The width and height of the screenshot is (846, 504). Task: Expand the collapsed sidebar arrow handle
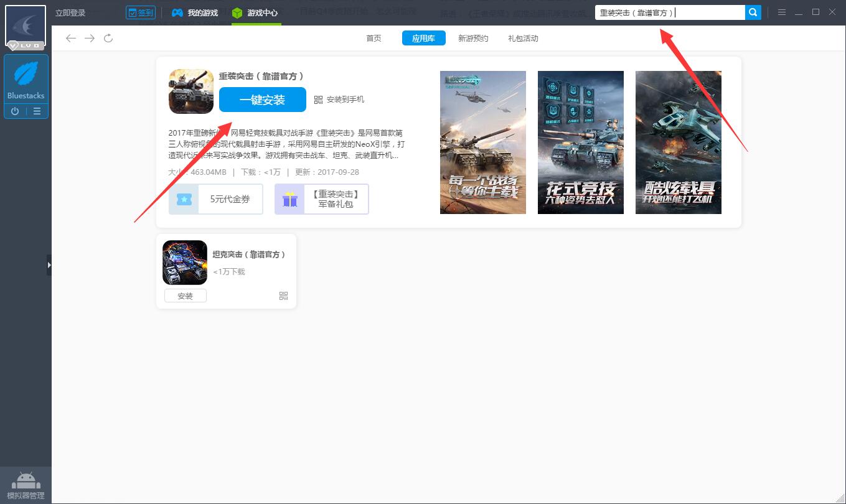(49, 265)
